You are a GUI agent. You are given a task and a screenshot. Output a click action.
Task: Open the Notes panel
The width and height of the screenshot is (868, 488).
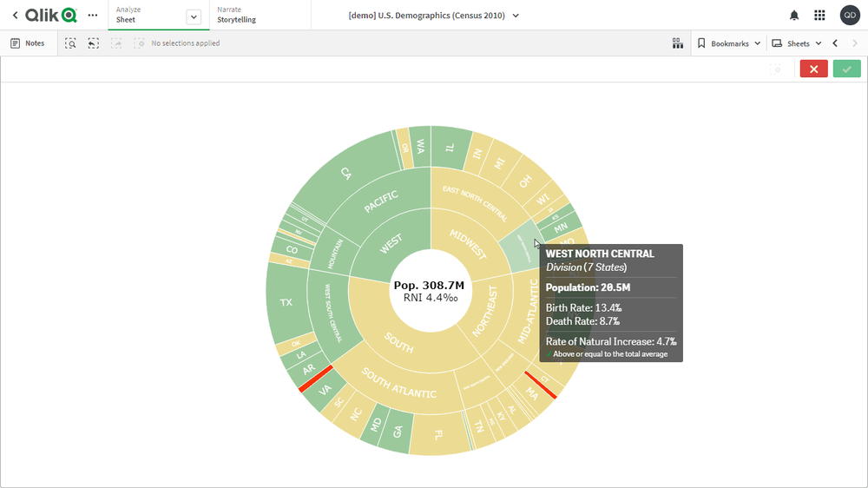click(x=28, y=43)
